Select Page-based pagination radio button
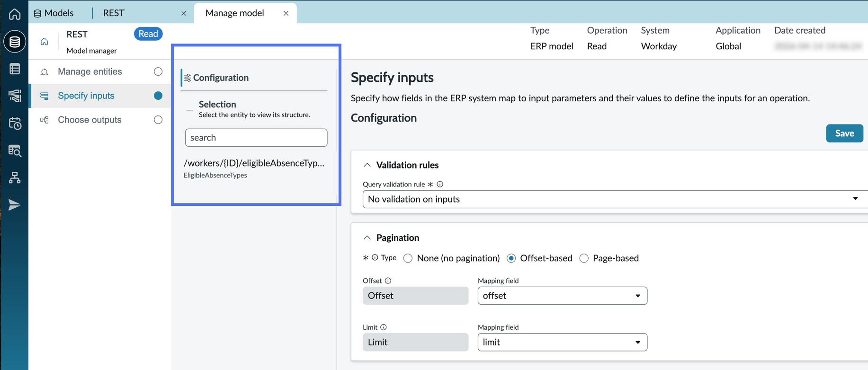The height and width of the screenshot is (370, 868). coord(584,258)
